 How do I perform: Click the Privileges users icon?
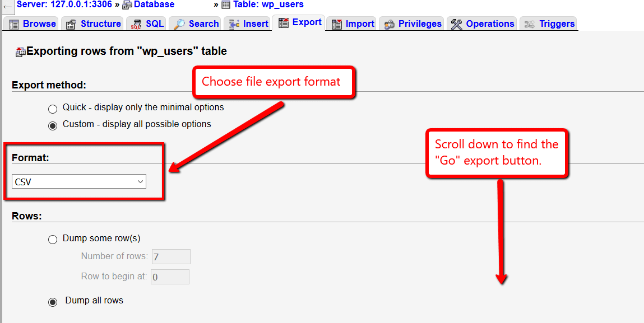389,24
